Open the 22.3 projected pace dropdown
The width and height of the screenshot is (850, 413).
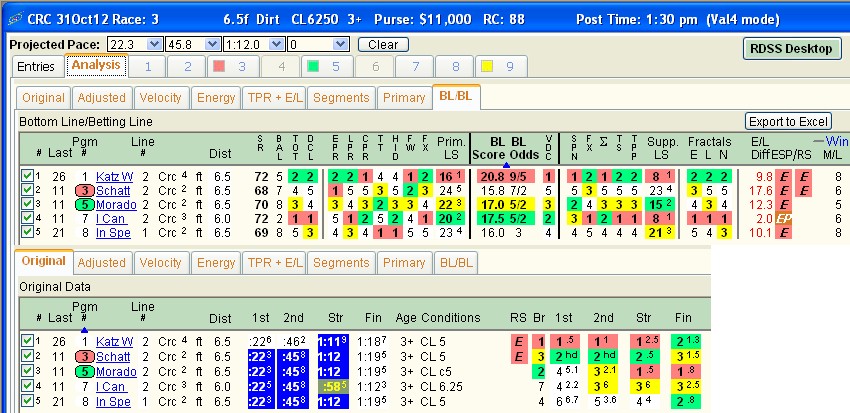[154, 44]
